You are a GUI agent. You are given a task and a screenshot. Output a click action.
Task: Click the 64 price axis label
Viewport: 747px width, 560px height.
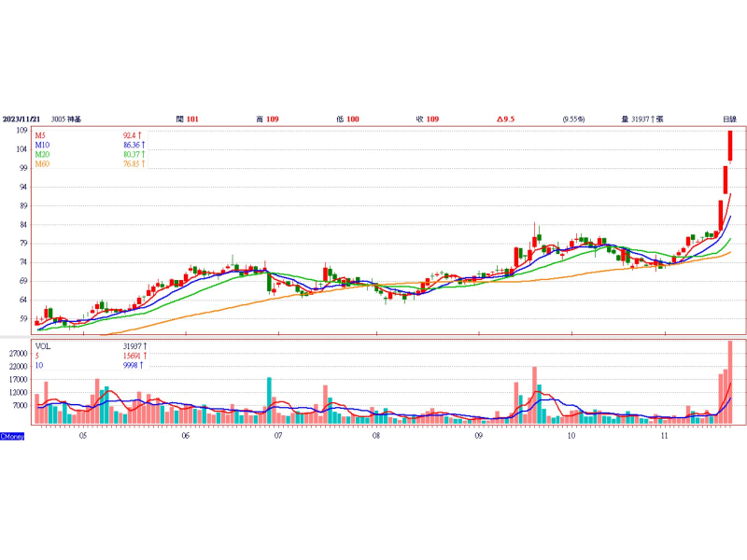[x=23, y=300]
